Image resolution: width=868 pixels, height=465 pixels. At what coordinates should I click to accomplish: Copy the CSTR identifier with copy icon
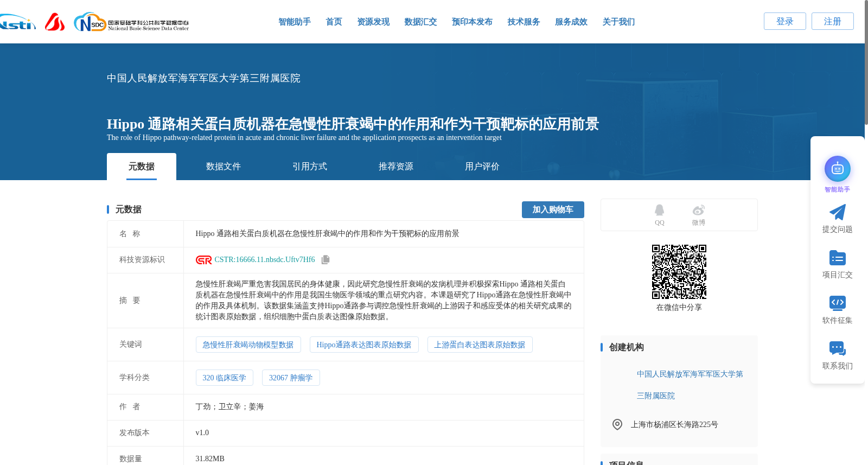pyautogui.click(x=325, y=260)
